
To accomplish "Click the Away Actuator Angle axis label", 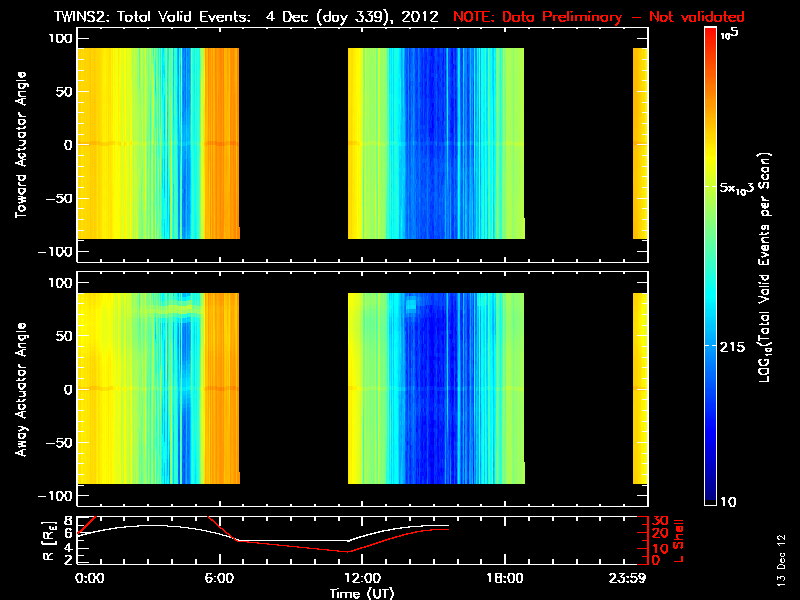I will click(x=21, y=389).
